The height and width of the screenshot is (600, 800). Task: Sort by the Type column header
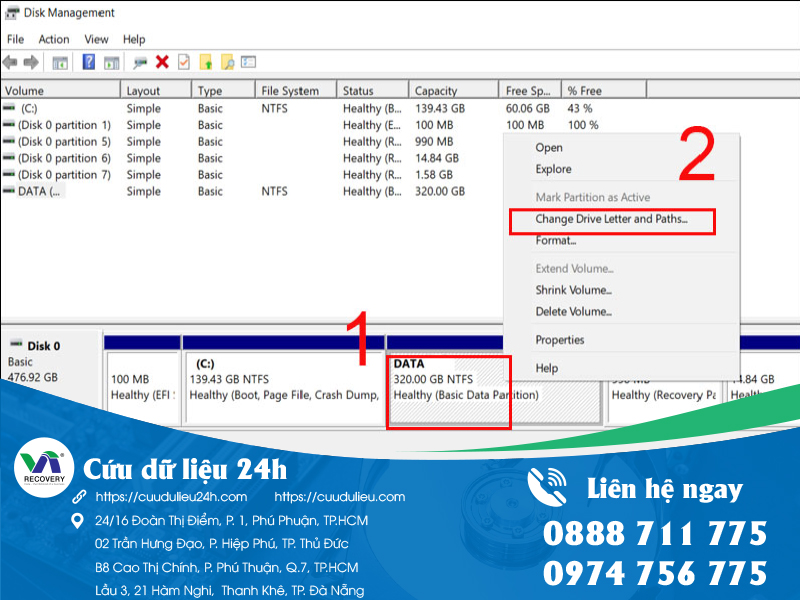(x=223, y=90)
